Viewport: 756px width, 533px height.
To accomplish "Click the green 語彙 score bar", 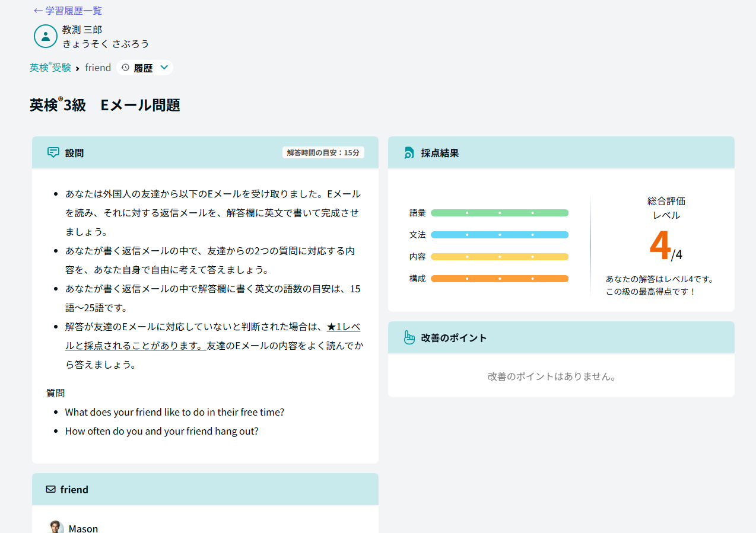I will pos(499,213).
